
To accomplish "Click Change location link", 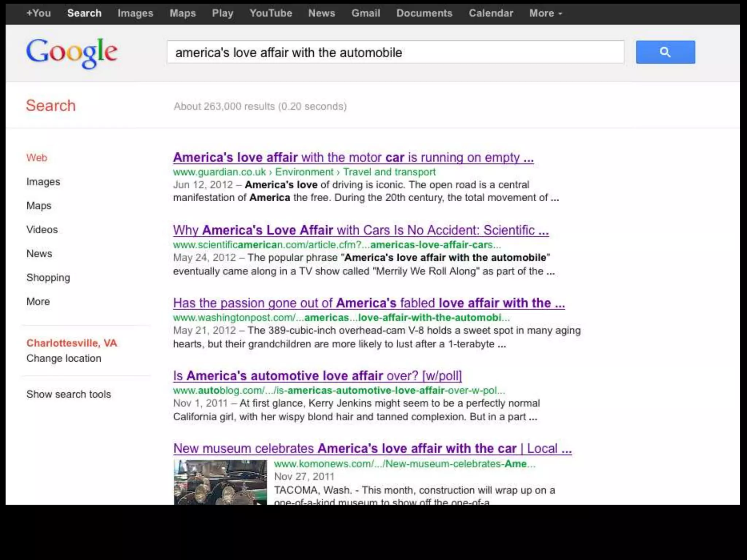I will 64,358.
